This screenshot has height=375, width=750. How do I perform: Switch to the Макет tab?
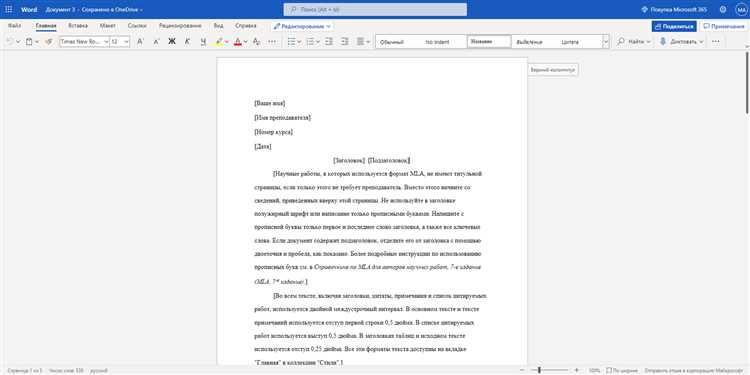pyautogui.click(x=108, y=26)
